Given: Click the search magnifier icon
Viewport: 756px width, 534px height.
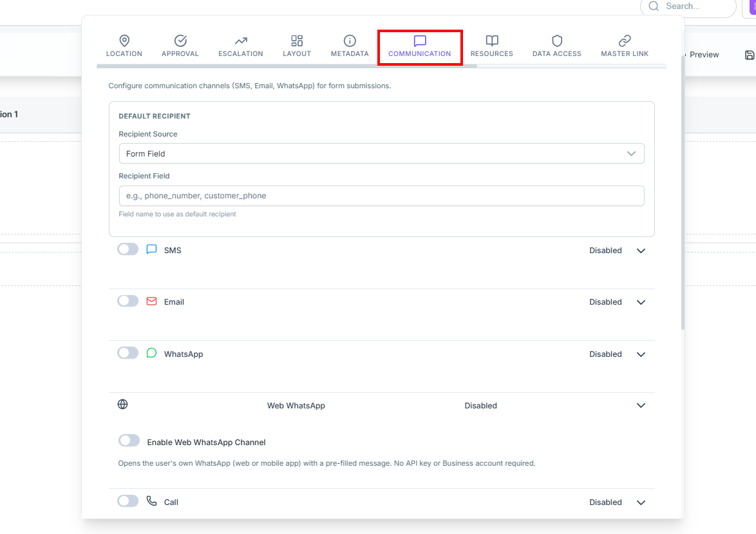Looking at the screenshot, I should coord(654,6).
